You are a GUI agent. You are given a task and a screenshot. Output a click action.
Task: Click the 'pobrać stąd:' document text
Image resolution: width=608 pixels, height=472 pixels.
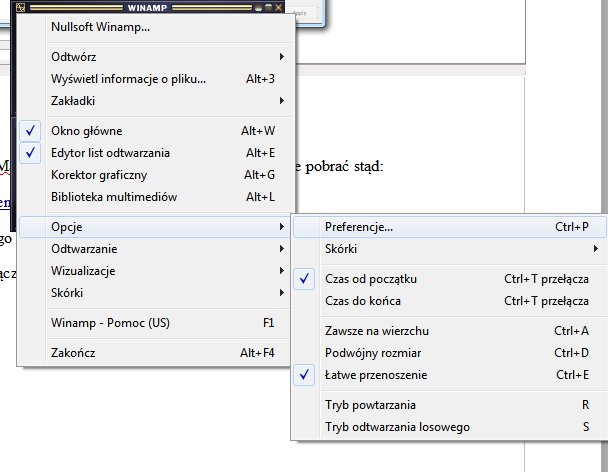click(344, 167)
